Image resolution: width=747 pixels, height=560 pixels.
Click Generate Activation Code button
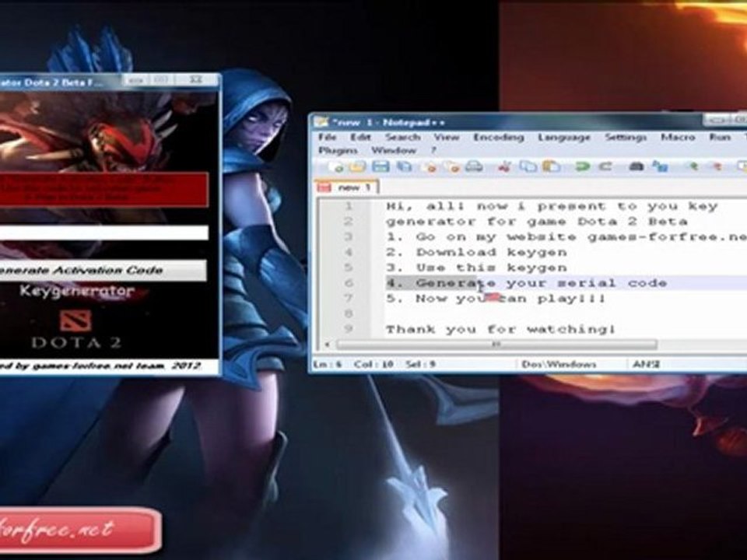[x=103, y=271]
